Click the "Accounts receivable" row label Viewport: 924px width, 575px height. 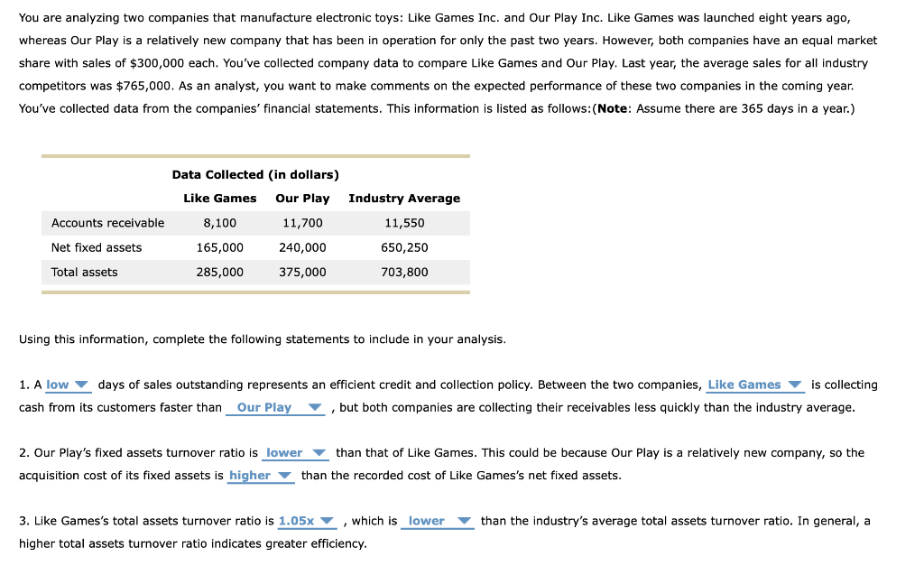(x=108, y=223)
